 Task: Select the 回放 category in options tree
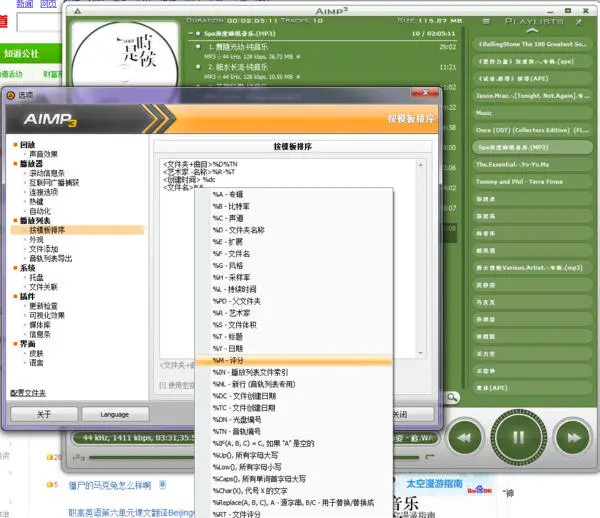coord(28,145)
